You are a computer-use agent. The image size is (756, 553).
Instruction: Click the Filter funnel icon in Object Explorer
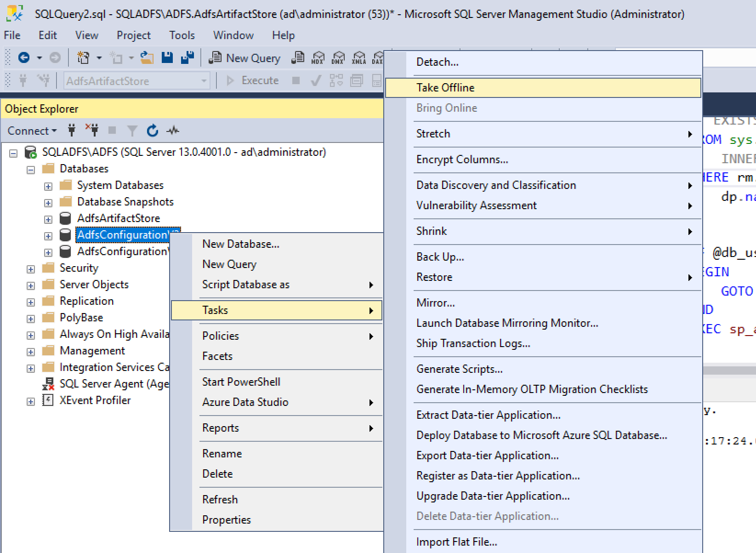point(132,131)
